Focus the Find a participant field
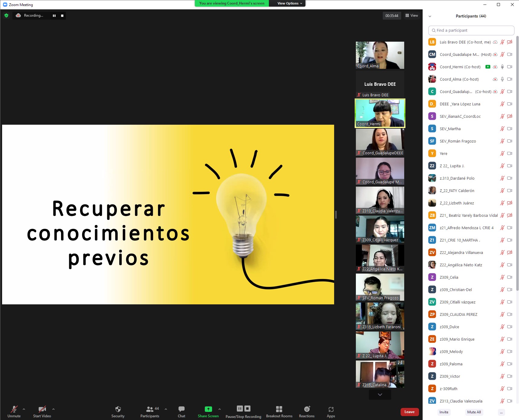 [x=471, y=30]
